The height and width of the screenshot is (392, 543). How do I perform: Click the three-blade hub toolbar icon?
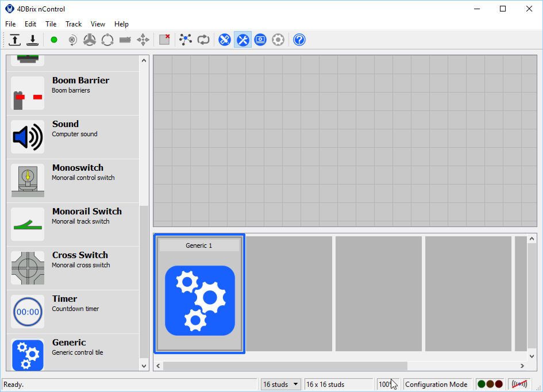[x=90, y=40]
